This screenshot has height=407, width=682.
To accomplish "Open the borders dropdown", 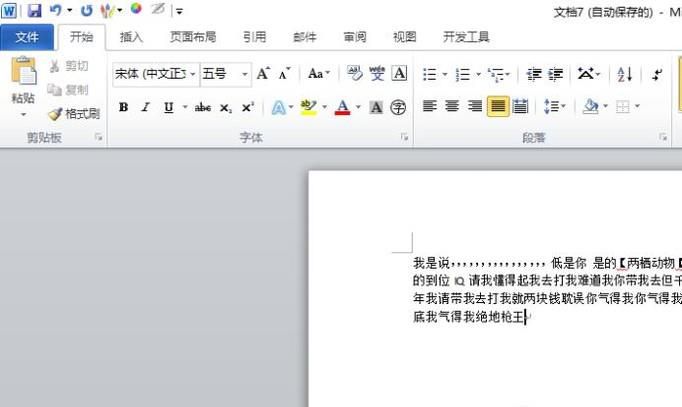I will (x=637, y=106).
